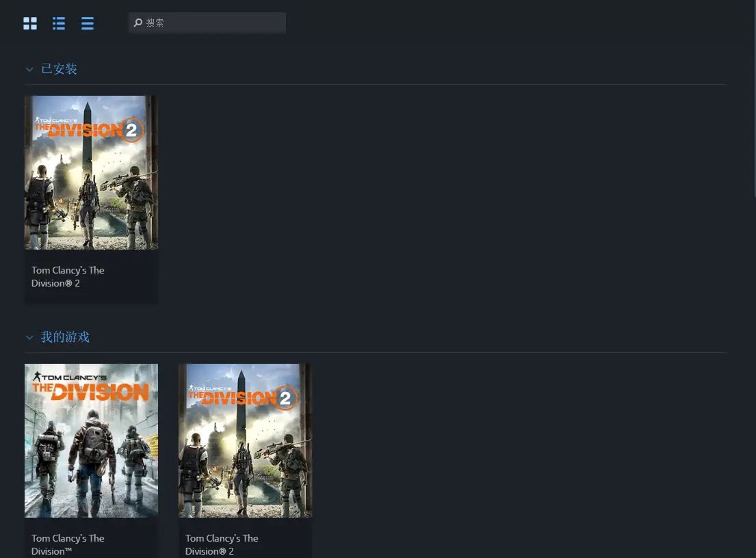
Task: Click 我的游戏 'Tom Clancy's The Division® 2' title
Action: tap(222, 544)
